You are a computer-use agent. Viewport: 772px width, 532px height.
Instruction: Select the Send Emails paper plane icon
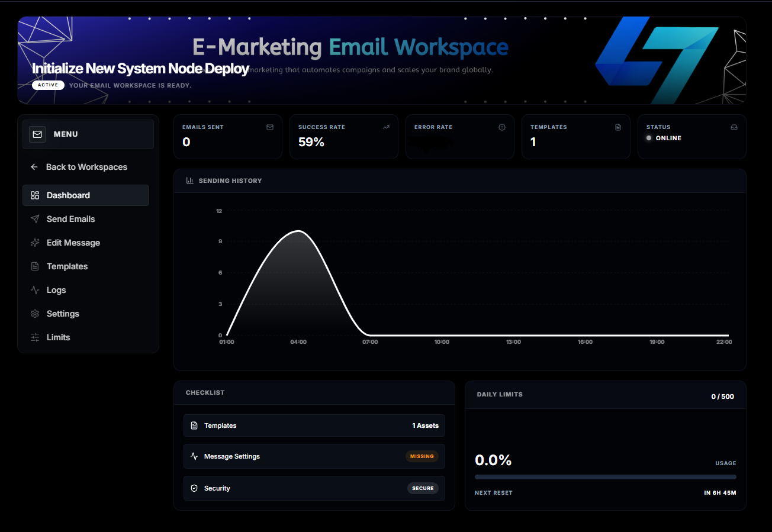point(35,219)
